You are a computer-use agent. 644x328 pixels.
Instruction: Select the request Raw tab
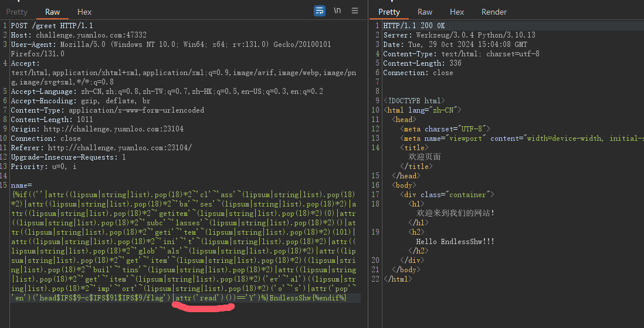(52, 12)
